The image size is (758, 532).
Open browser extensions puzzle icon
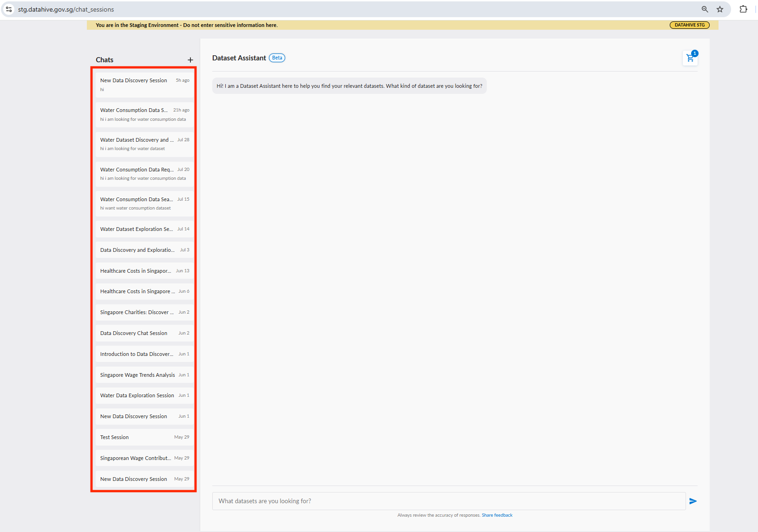(743, 9)
